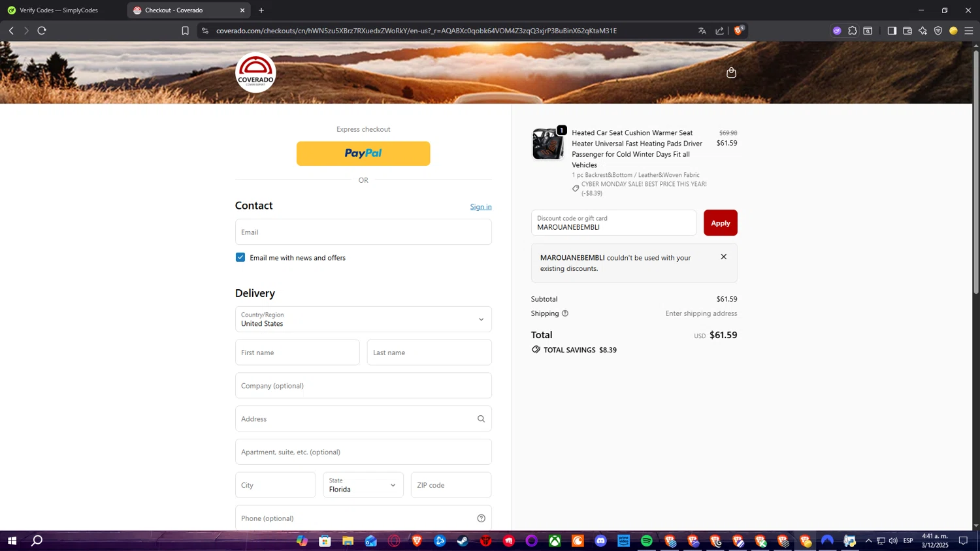Open Discord from the taskbar
Image resolution: width=980 pixels, height=551 pixels.
[601, 541]
